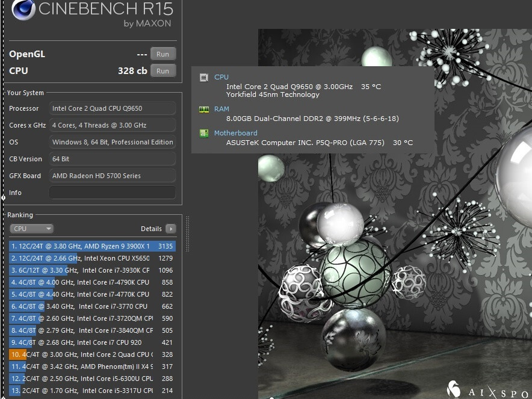Click the CPU heading in info overlay
The width and height of the screenshot is (532, 399).
click(221, 77)
